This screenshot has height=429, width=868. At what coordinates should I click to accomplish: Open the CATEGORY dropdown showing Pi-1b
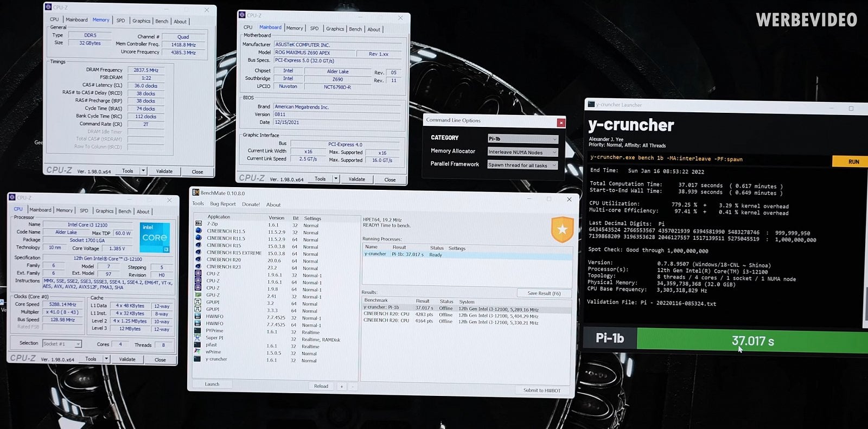coord(522,139)
